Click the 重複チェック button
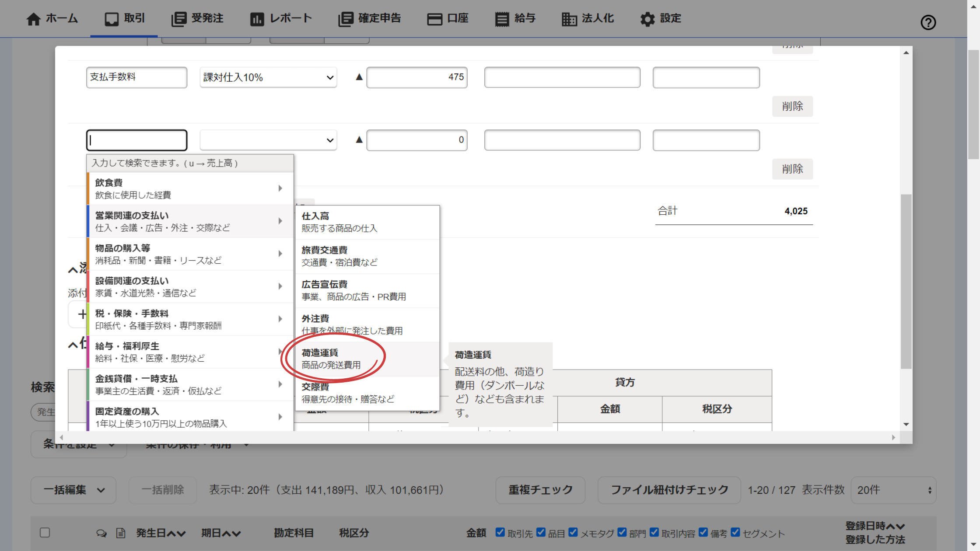Screen dimensions: 980x551 pos(540,490)
